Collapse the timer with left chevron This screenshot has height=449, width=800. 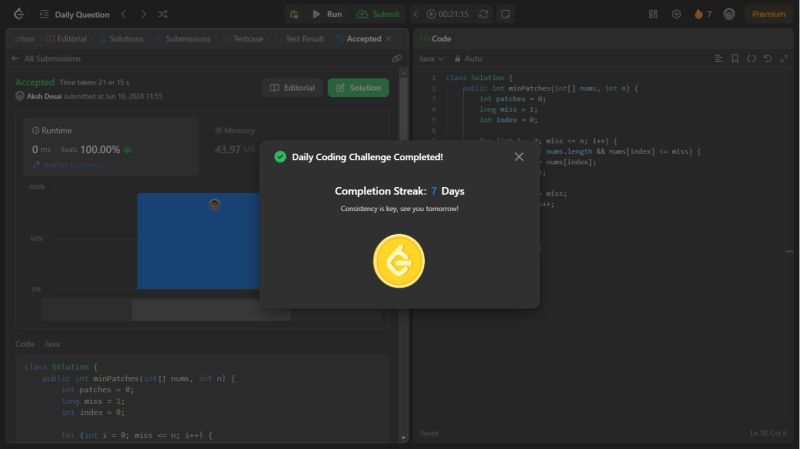click(416, 14)
